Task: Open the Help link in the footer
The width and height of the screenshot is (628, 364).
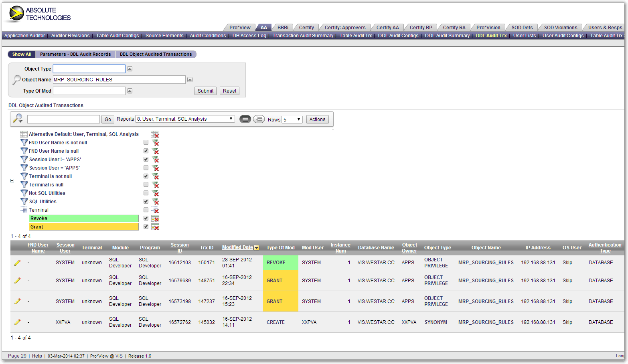Action: [36, 356]
